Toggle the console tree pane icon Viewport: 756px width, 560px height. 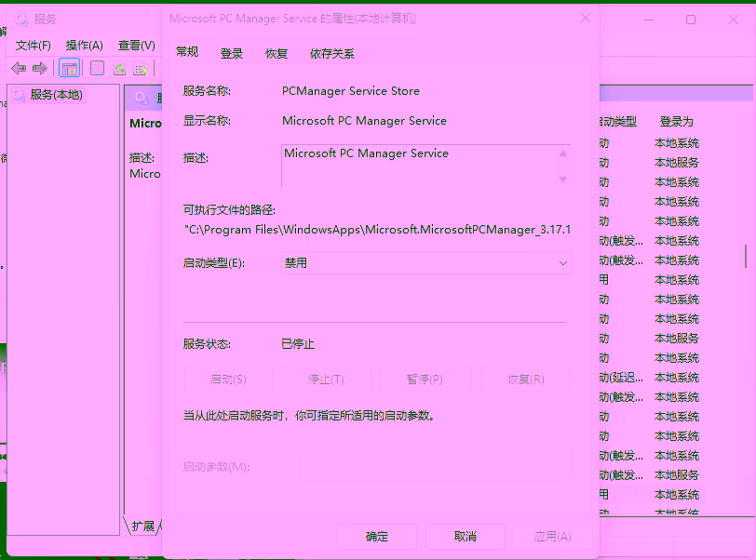(70, 67)
